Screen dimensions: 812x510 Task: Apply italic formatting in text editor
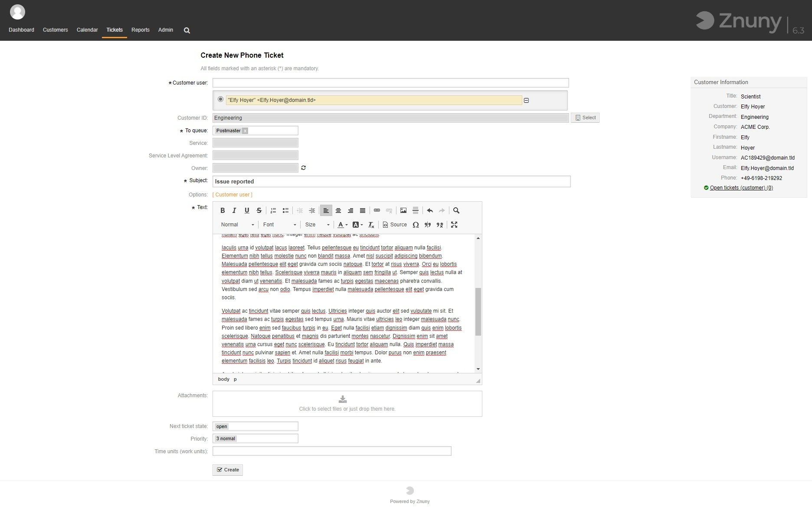[234, 210]
